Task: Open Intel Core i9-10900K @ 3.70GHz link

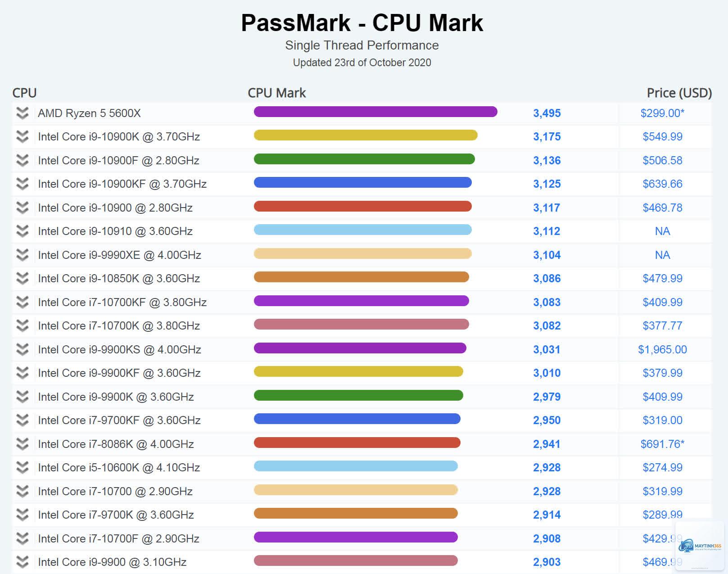Action: (119, 136)
